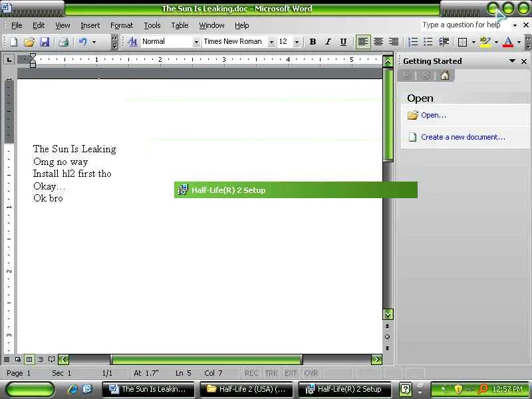
Task: Open the File menu
Action: click(17, 25)
